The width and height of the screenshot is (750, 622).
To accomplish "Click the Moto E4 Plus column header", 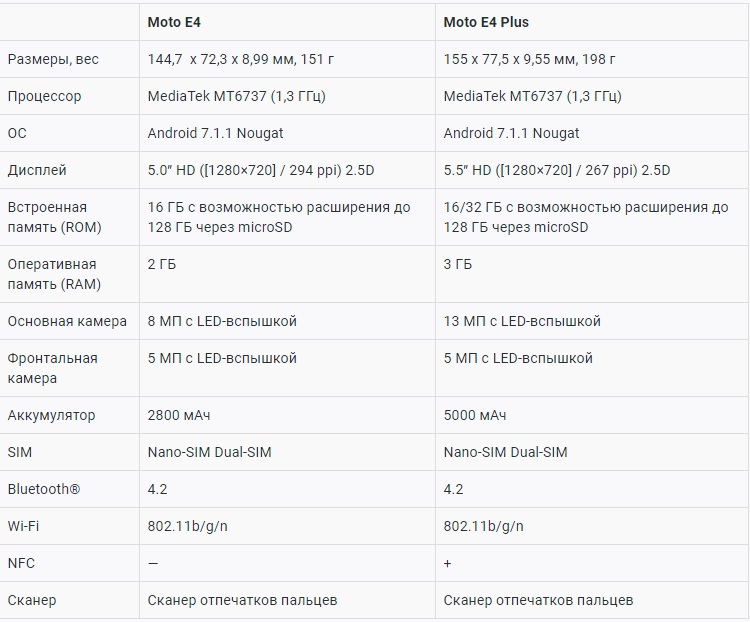I will (x=486, y=22).
